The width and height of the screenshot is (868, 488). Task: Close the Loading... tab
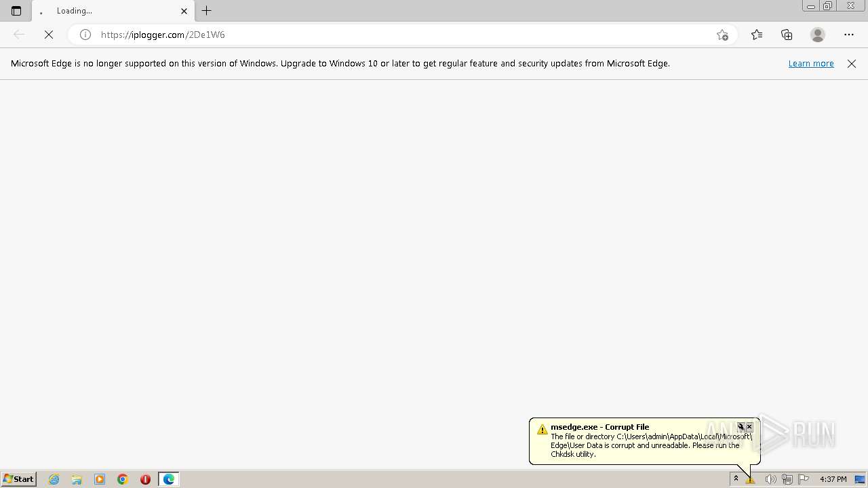[x=184, y=11]
